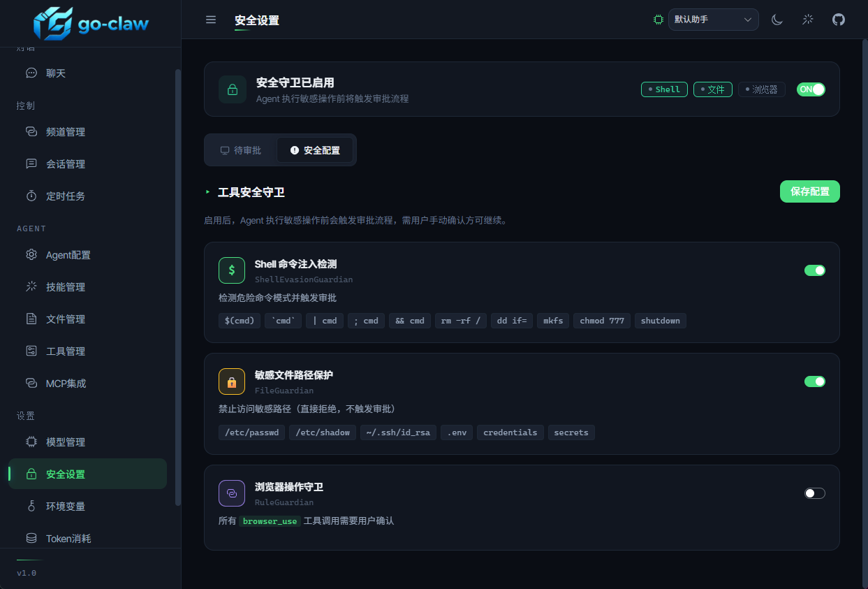Screen dimensions: 868x589
Task: Click the 'mkfs' pattern tag
Action: 553,321
